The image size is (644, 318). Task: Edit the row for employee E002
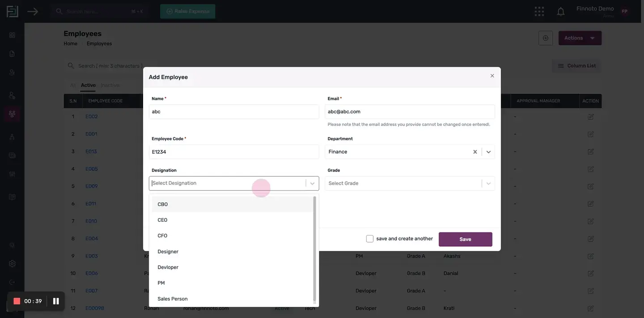pyautogui.click(x=590, y=116)
